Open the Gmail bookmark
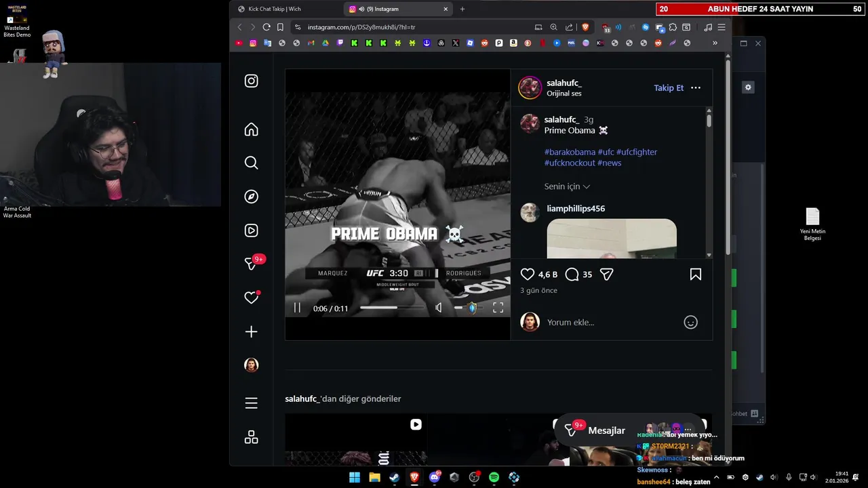The height and width of the screenshot is (488, 868). (311, 43)
